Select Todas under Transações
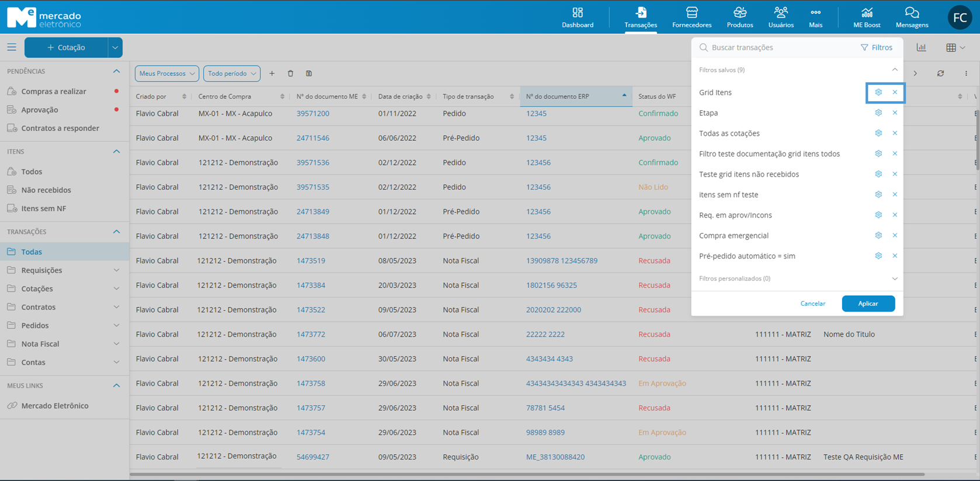Screen dimensions: 980x481 64,252
